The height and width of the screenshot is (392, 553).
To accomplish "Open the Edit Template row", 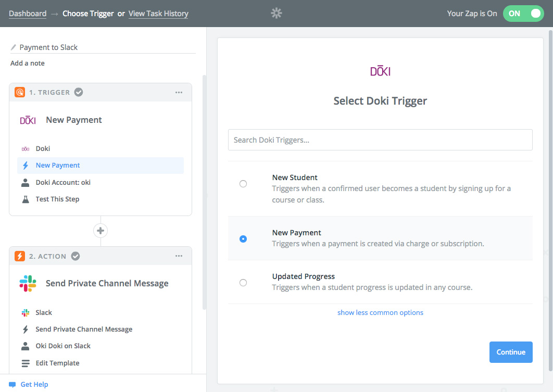I will [100, 363].
